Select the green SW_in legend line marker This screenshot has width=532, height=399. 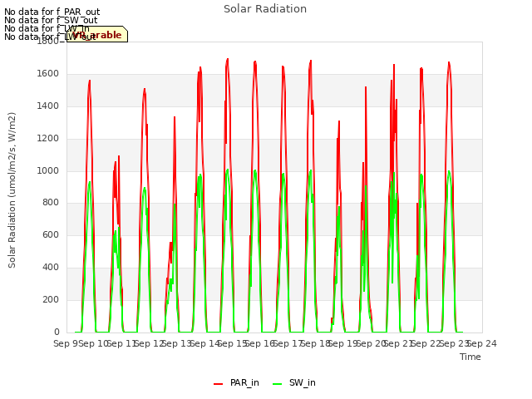click(277, 384)
